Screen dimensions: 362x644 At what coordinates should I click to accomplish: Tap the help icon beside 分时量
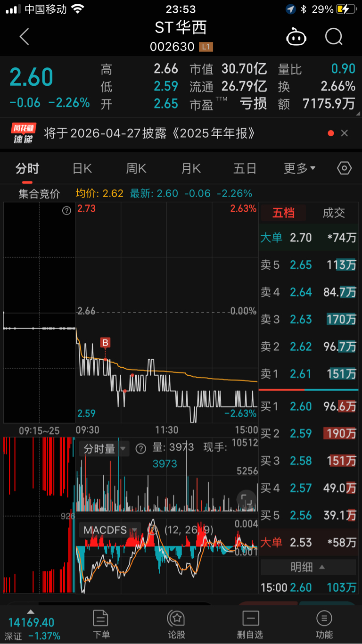click(140, 448)
